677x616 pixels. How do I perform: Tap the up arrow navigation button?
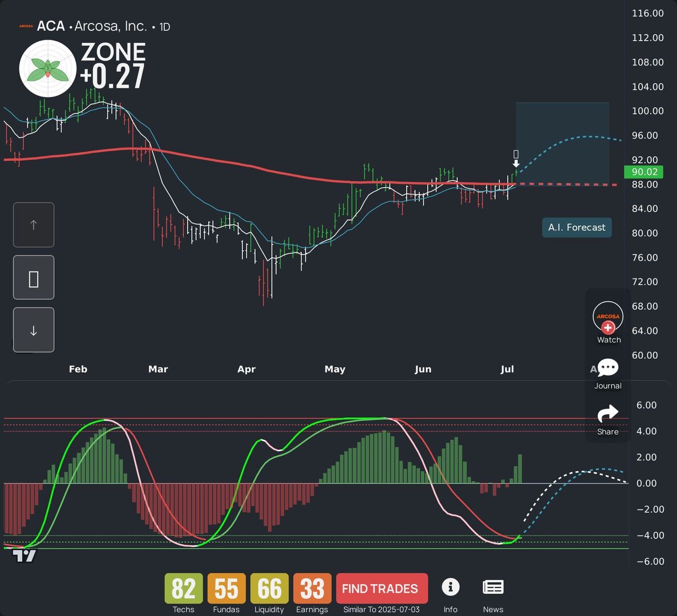(x=34, y=225)
